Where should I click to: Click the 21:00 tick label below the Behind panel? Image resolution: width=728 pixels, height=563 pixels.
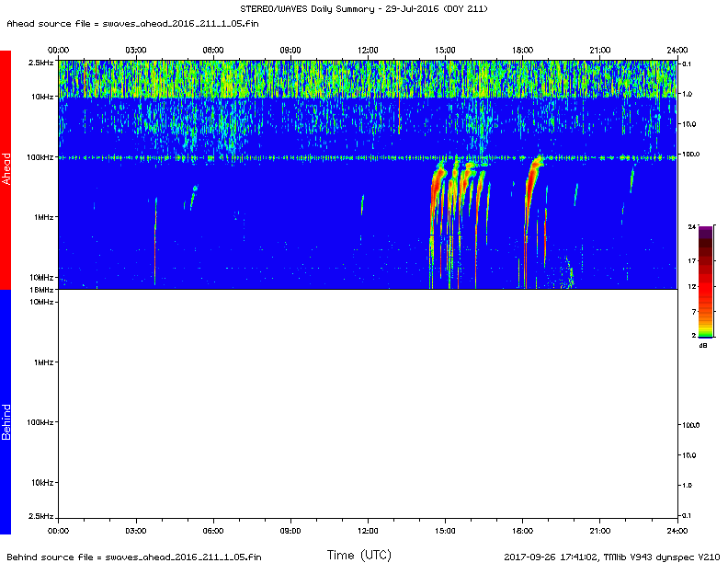coord(599,531)
